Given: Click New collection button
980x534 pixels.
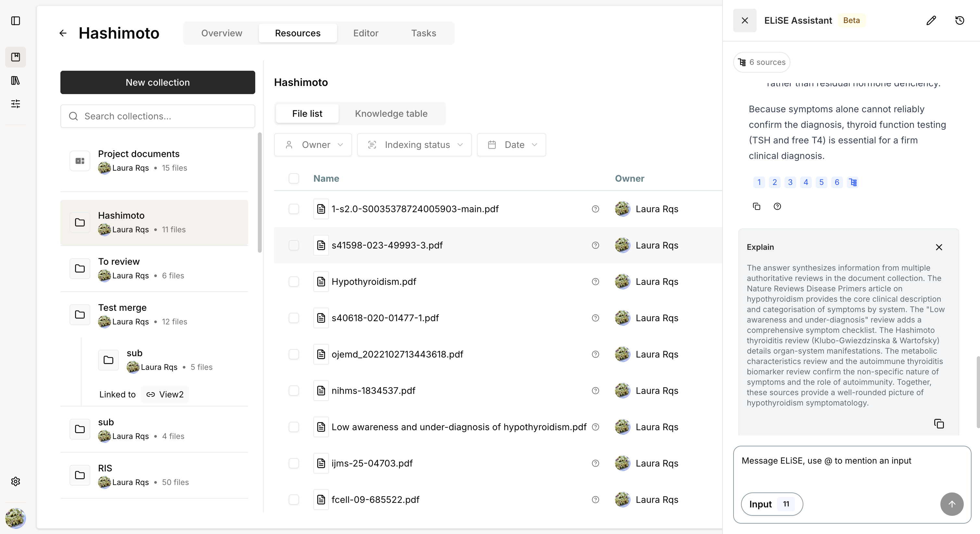Looking at the screenshot, I should 157,82.
